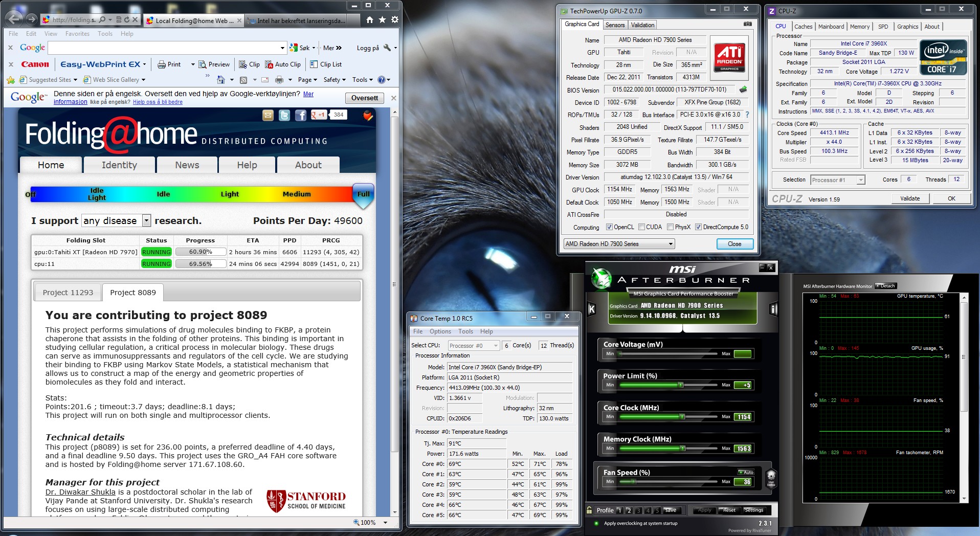Click Folding power slider Full marker
980x536 pixels.
tap(364, 195)
